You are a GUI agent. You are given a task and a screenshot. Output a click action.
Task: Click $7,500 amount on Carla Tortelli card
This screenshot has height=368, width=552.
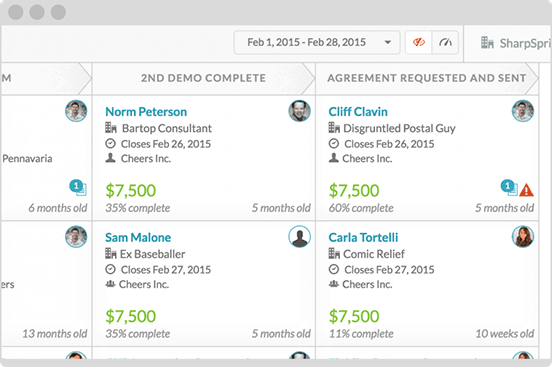tap(354, 316)
